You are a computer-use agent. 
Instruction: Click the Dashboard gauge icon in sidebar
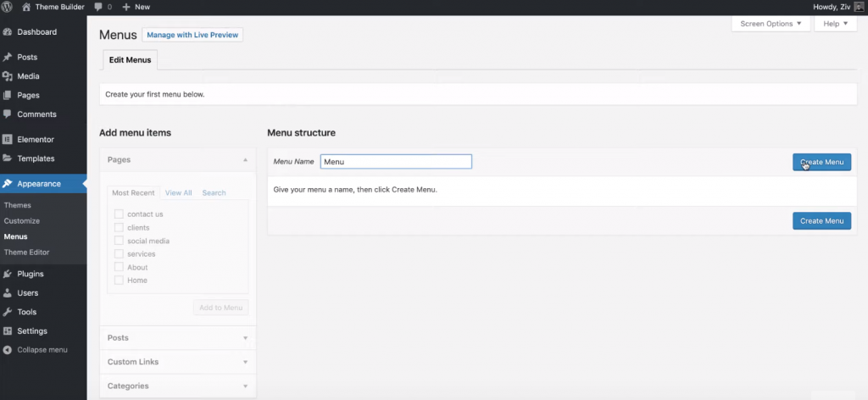point(8,32)
